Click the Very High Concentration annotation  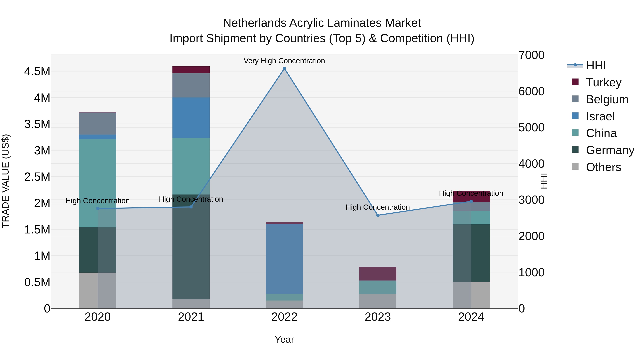(x=284, y=61)
